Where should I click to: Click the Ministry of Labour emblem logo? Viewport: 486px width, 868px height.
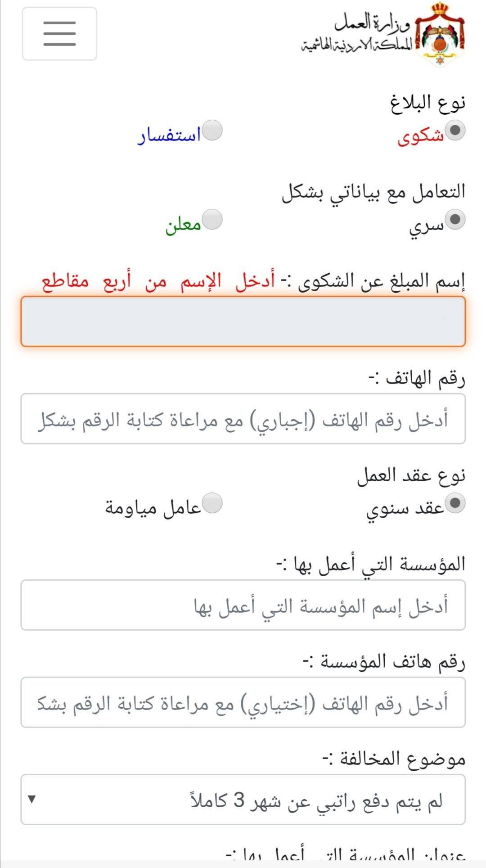click(x=440, y=34)
